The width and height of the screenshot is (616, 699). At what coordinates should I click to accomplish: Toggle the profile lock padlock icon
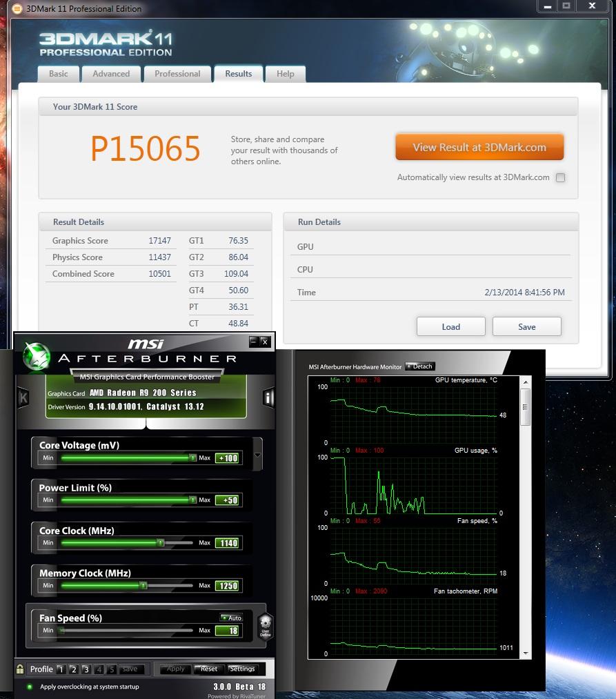(x=19, y=669)
